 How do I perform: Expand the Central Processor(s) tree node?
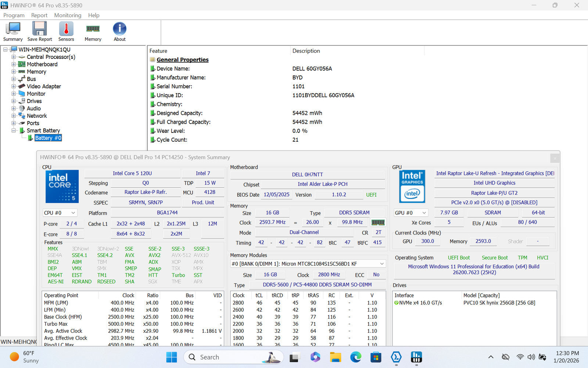(x=14, y=57)
